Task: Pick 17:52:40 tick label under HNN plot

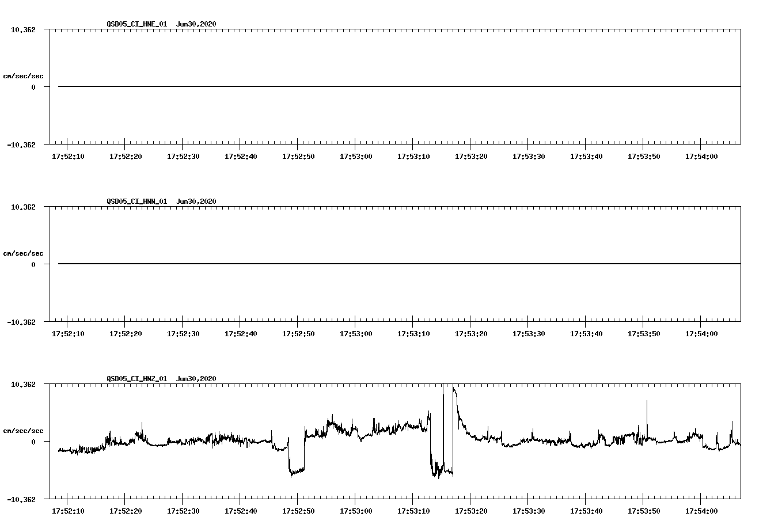Action: [241, 334]
